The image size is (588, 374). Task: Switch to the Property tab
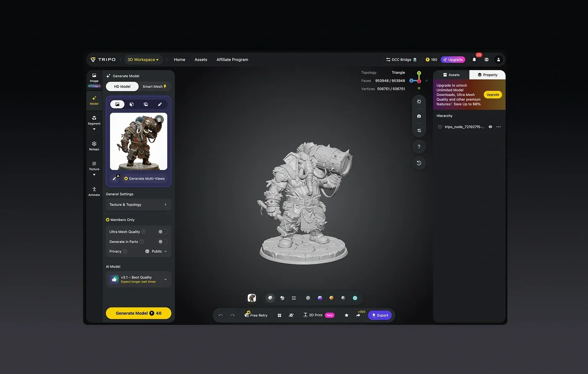pos(487,75)
